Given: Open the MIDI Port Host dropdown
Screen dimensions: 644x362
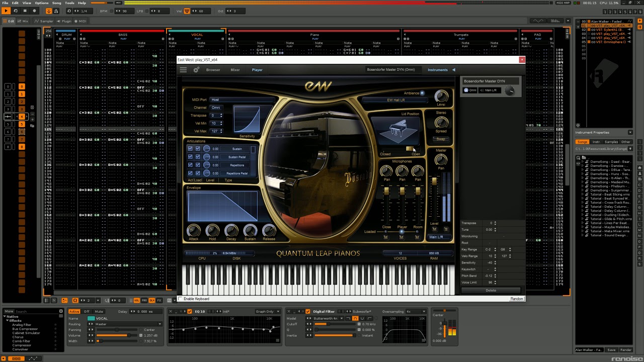Looking at the screenshot, I should [x=243, y=100].
